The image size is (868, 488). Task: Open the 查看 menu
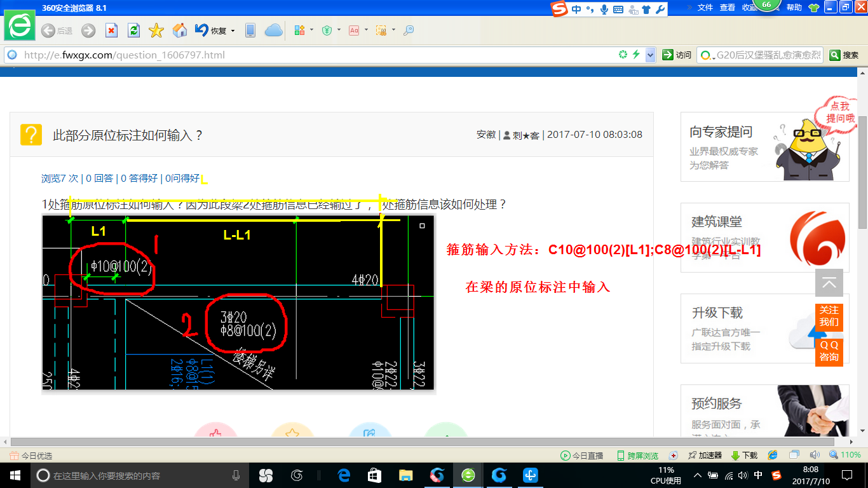tap(728, 8)
